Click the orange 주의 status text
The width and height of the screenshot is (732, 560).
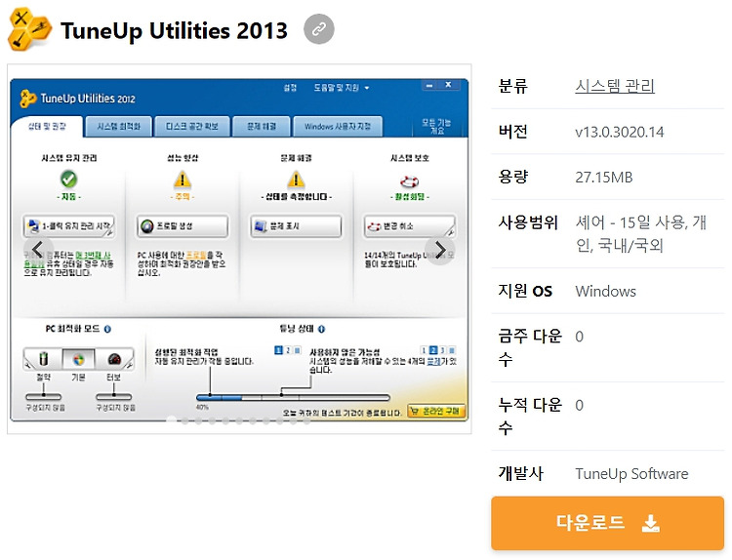[x=183, y=197]
